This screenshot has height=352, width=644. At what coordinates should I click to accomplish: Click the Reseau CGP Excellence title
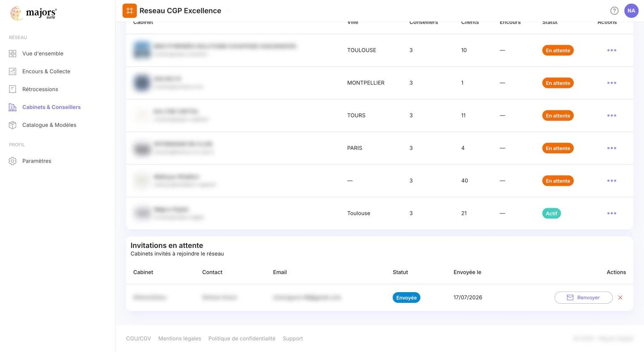coord(180,11)
